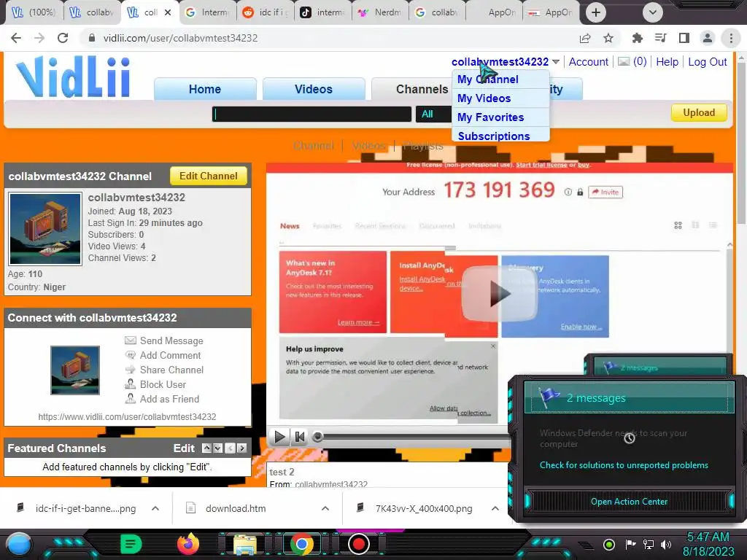Select My Favorites from user menu

(x=491, y=117)
